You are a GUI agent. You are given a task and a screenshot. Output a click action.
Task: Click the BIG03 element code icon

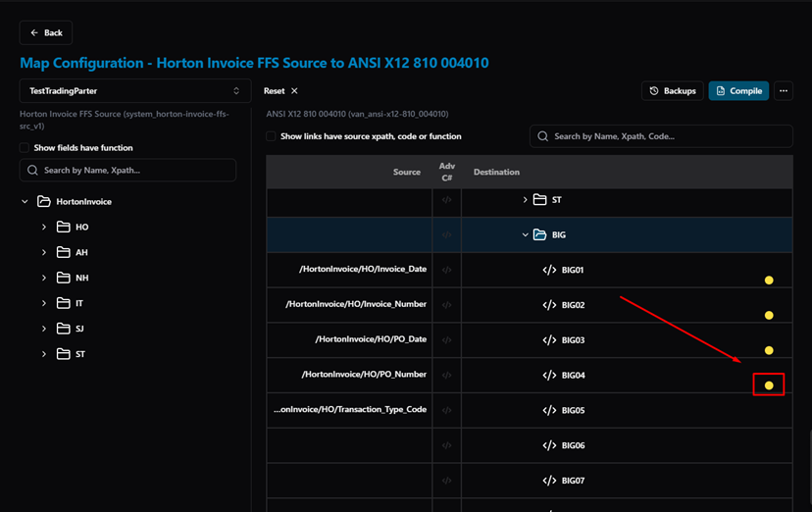549,340
